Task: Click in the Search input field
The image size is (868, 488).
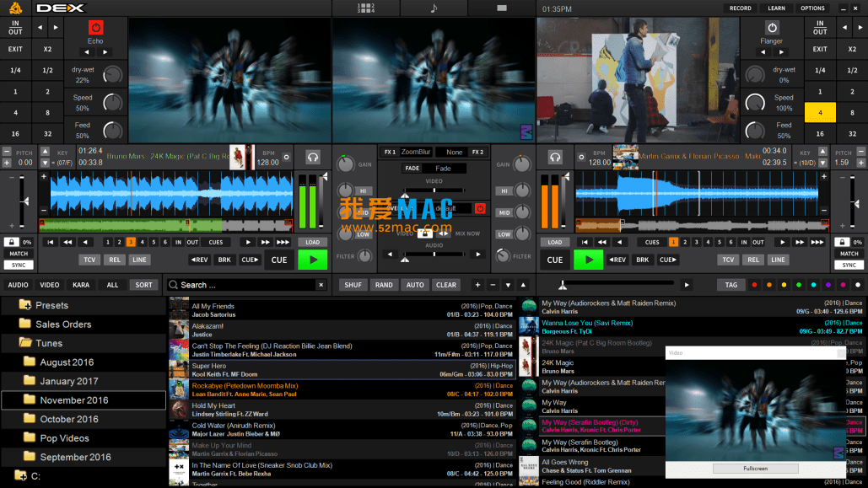Action: point(248,285)
